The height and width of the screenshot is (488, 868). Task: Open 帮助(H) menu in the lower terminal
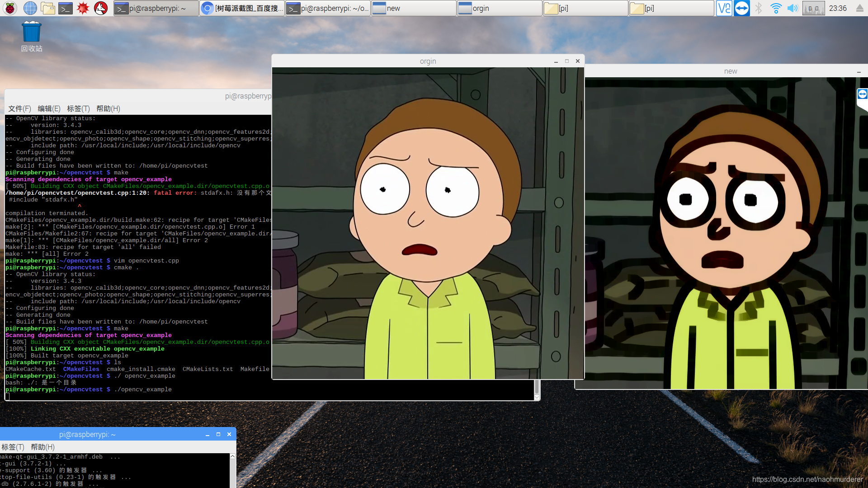tap(42, 447)
